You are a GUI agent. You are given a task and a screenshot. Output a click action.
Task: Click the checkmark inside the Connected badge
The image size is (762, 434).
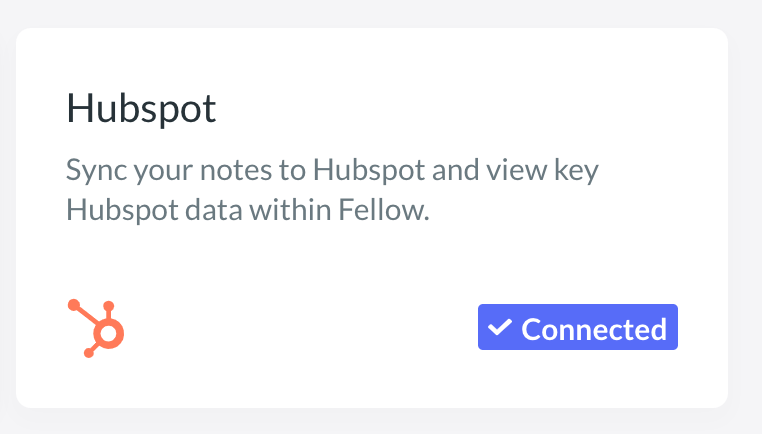(500, 327)
